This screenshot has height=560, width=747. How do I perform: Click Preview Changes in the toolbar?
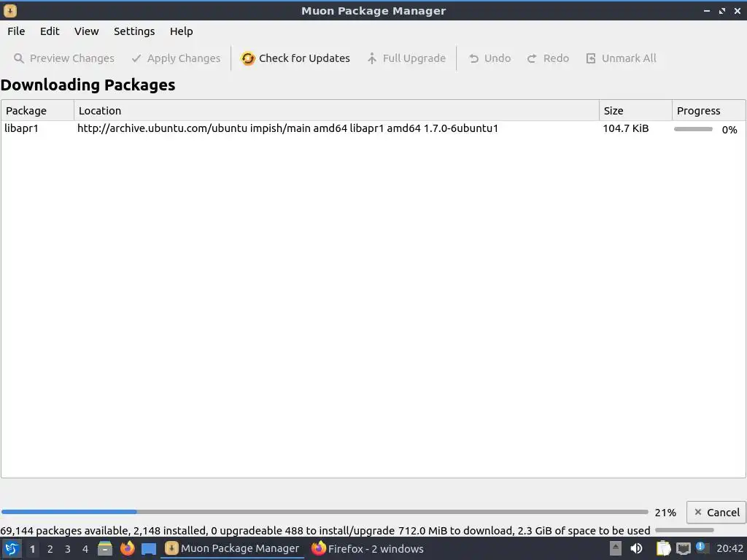pyautogui.click(x=64, y=58)
